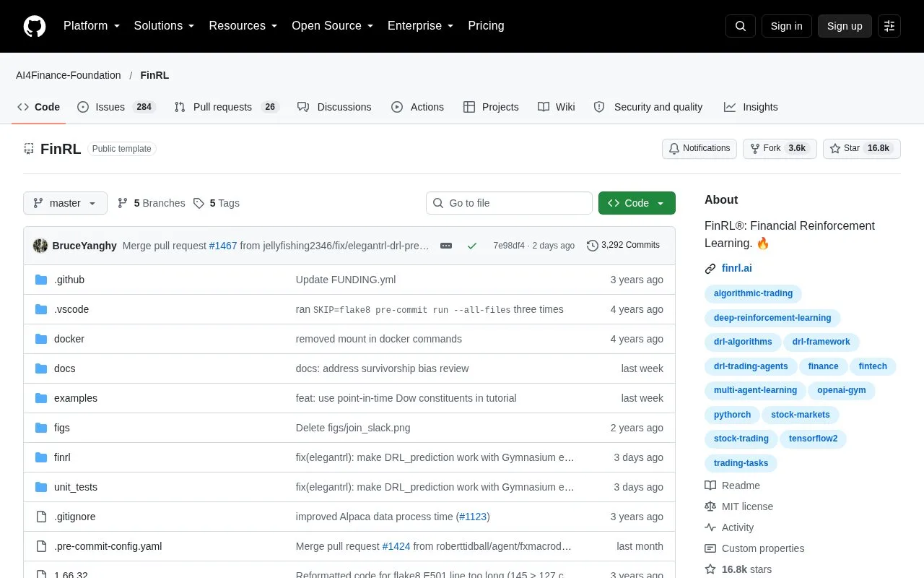This screenshot has width=924, height=578.
Task: Open the finrl.ai website link
Action: click(x=737, y=268)
